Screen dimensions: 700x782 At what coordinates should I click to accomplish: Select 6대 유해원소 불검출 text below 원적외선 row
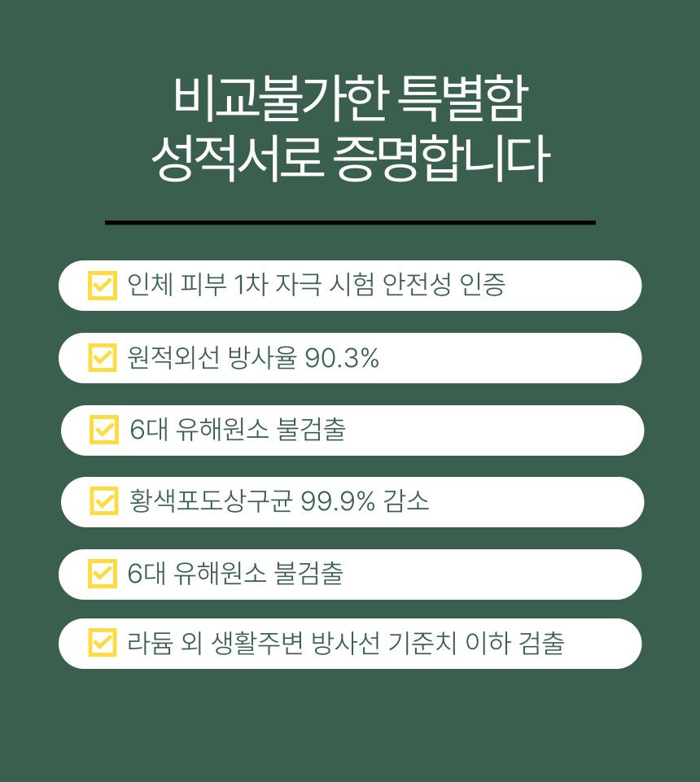point(238,430)
